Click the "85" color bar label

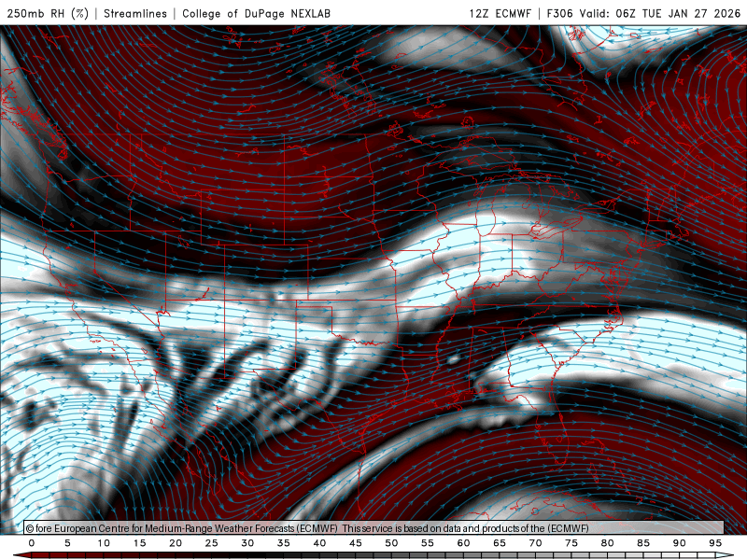643,543
